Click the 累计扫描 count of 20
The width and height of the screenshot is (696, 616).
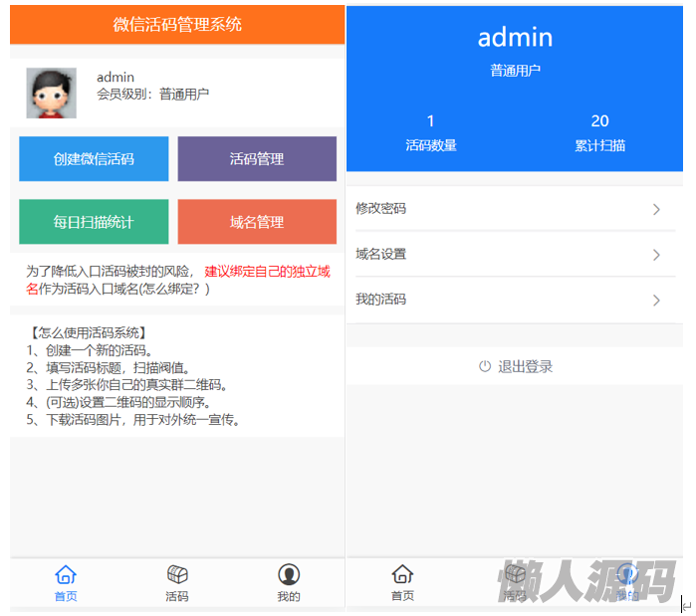[x=599, y=121]
